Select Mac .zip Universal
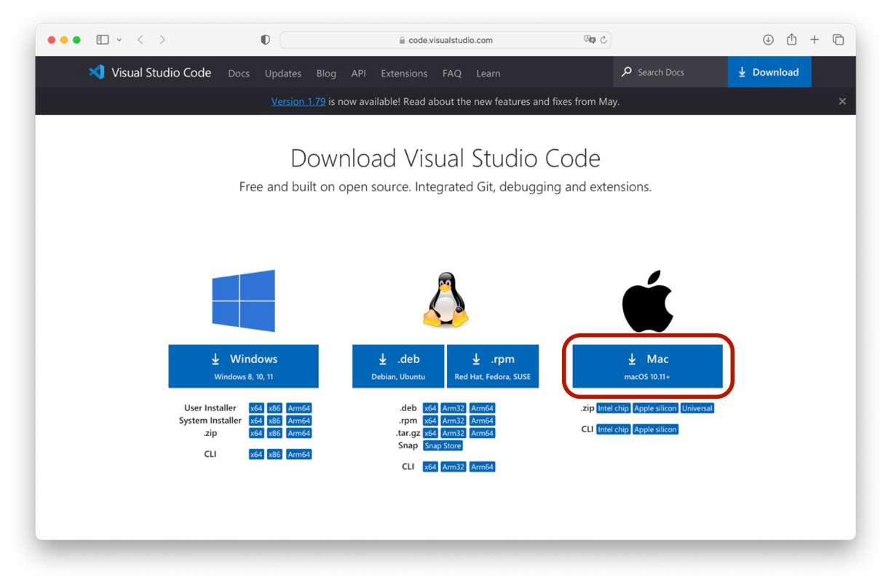The height and width of the screenshot is (588, 891). coord(697,408)
